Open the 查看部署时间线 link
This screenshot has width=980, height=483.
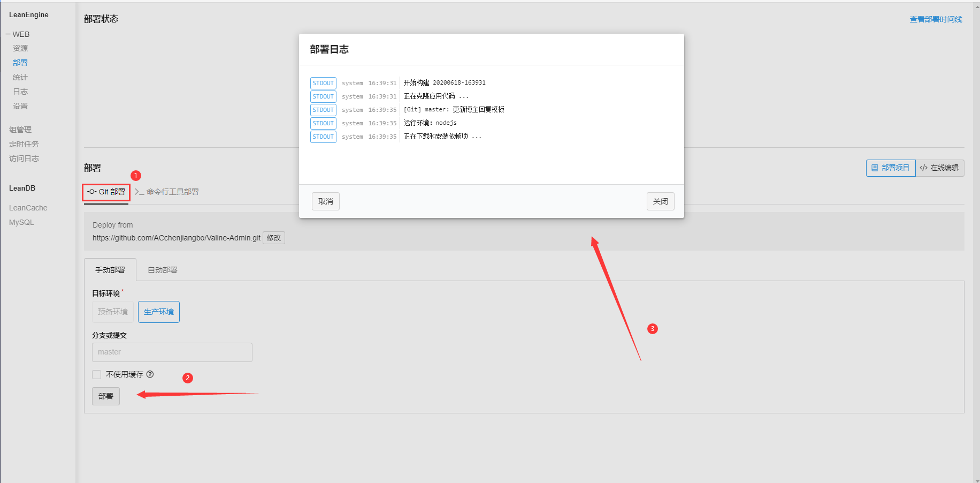(x=936, y=19)
